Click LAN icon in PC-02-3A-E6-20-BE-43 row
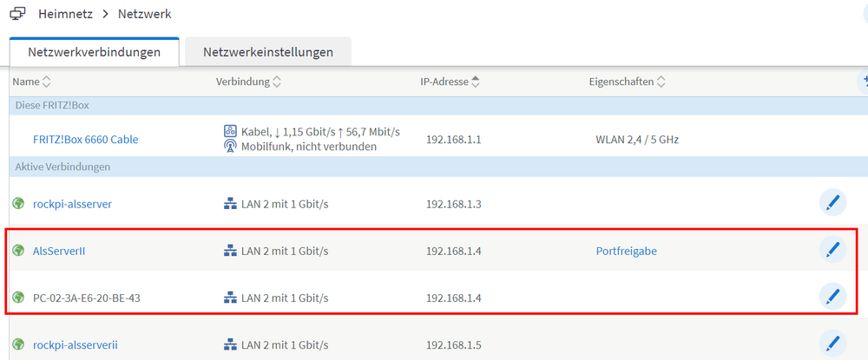Image resolution: width=868 pixels, height=360 pixels. 230,298
